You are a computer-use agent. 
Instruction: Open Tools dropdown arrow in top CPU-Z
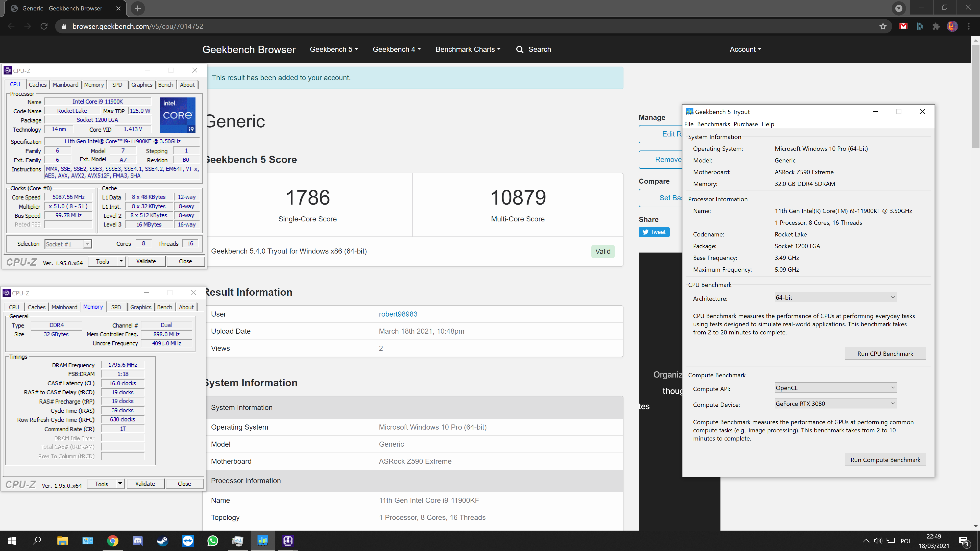(121, 261)
